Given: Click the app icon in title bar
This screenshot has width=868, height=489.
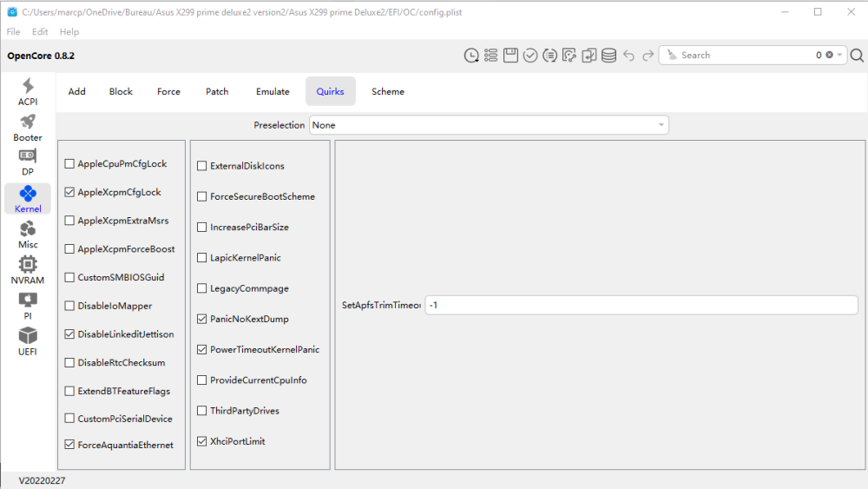Looking at the screenshot, I should click(x=12, y=11).
